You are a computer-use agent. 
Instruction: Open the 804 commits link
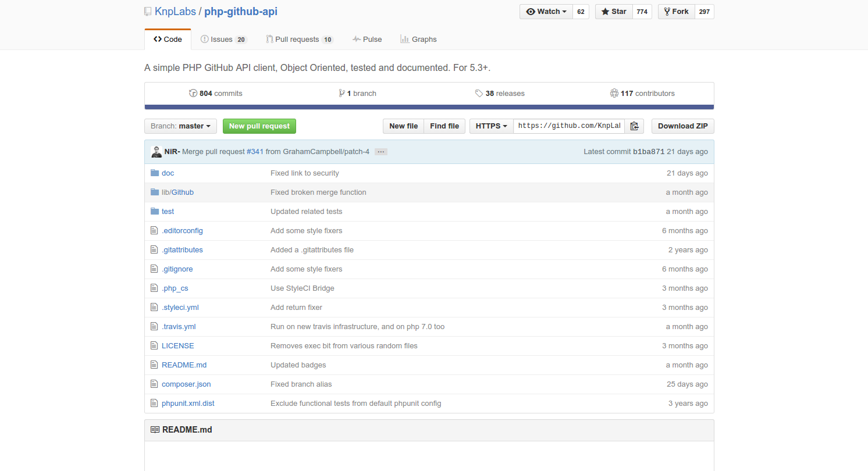click(216, 93)
